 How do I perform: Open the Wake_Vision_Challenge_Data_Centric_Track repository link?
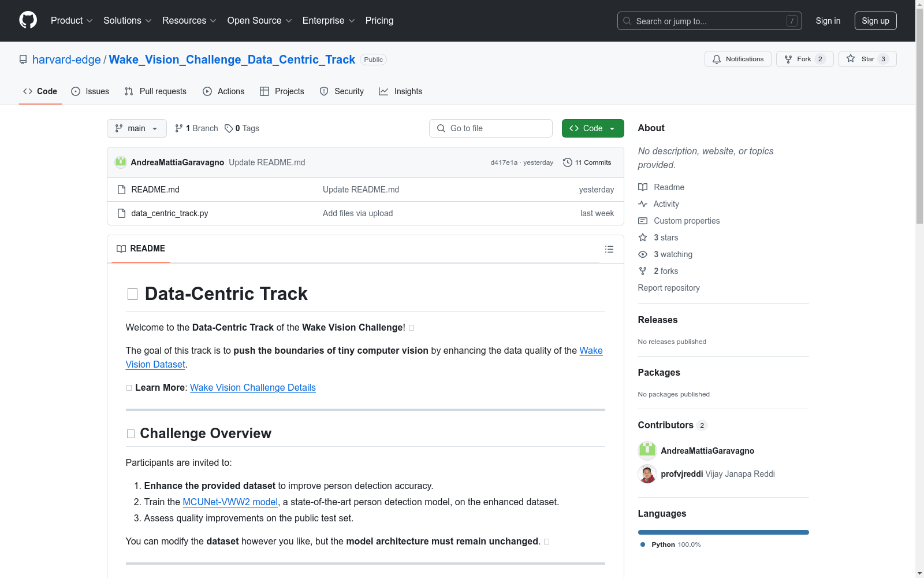coord(232,60)
